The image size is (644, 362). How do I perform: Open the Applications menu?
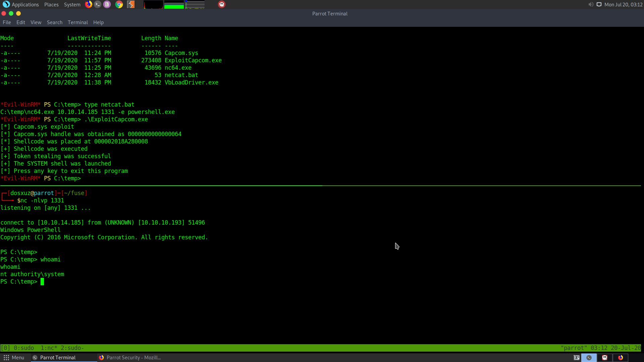21,4
